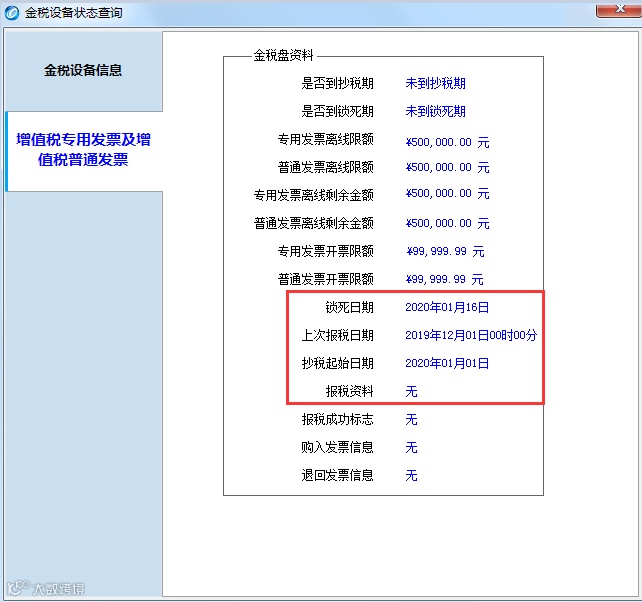Click the 普通发票开票限额 label

point(326,279)
